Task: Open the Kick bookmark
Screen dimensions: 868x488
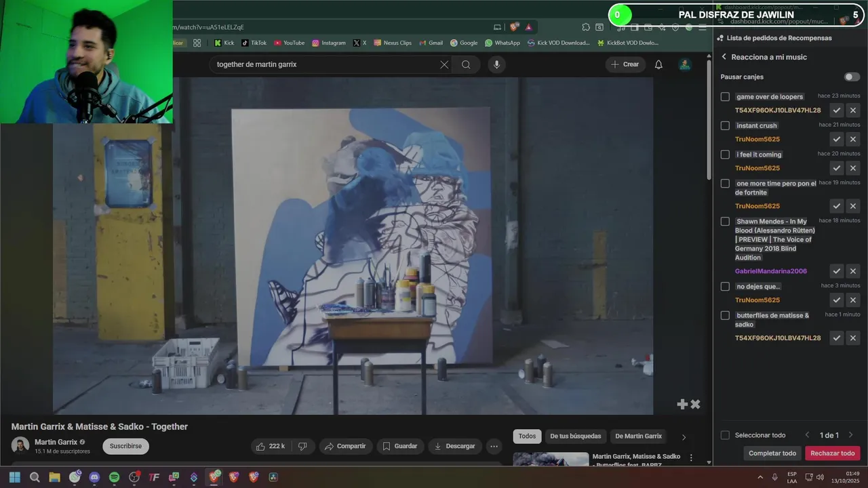Action: tap(224, 43)
